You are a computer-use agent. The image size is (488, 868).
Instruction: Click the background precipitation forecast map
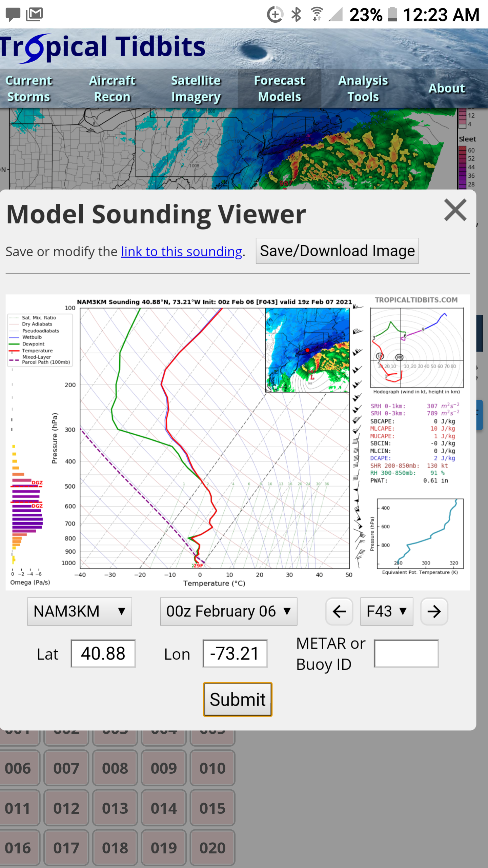(234, 149)
